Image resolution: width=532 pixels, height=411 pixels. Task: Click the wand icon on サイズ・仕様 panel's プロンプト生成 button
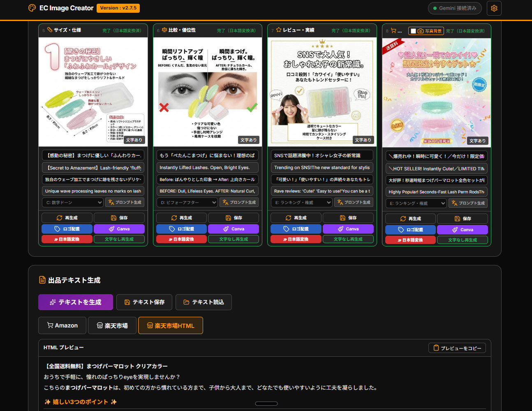coord(110,202)
